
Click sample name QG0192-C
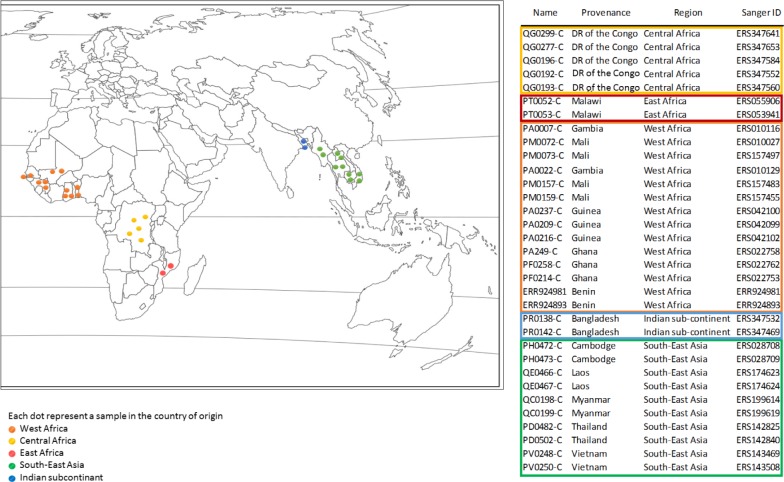pyautogui.click(x=543, y=74)
